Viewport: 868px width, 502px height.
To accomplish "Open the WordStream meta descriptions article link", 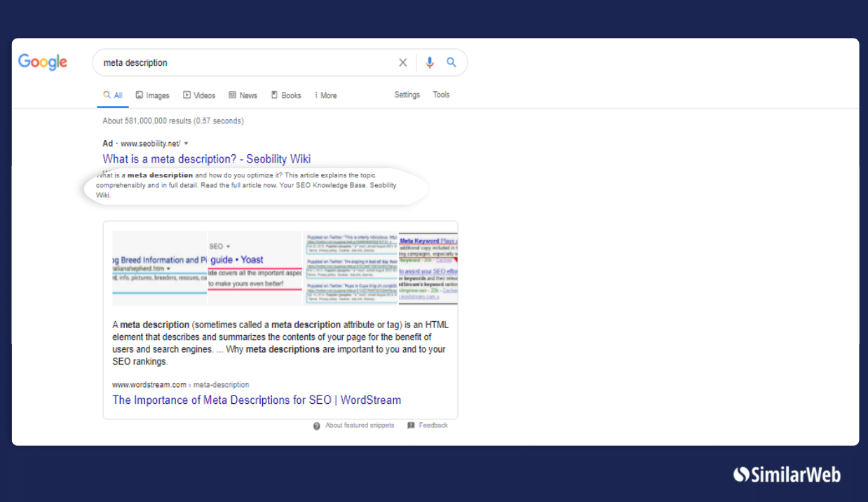I will coord(257,400).
